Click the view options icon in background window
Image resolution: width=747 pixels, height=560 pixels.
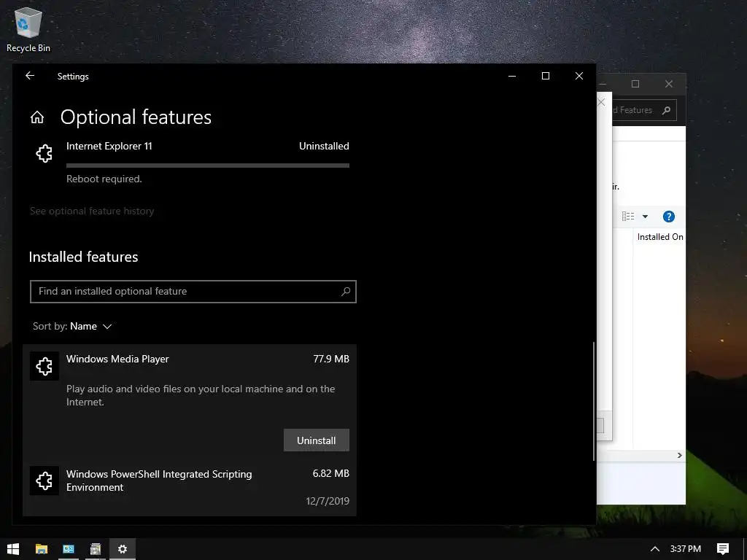[628, 217]
